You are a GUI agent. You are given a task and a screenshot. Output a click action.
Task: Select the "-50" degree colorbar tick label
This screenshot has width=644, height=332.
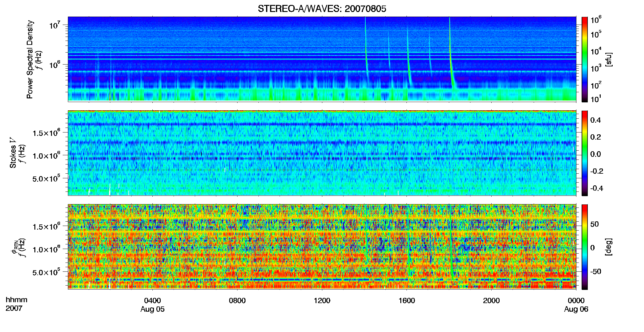(x=595, y=272)
